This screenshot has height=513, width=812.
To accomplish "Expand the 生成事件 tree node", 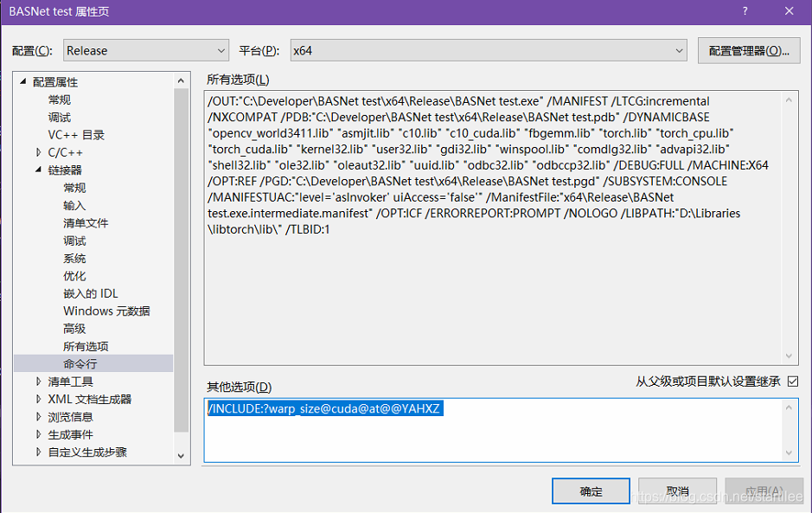I will (x=38, y=434).
